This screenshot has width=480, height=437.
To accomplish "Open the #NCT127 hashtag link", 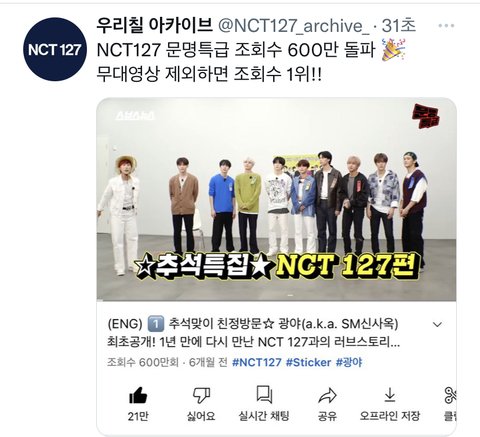I will pyautogui.click(x=257, y=362).
